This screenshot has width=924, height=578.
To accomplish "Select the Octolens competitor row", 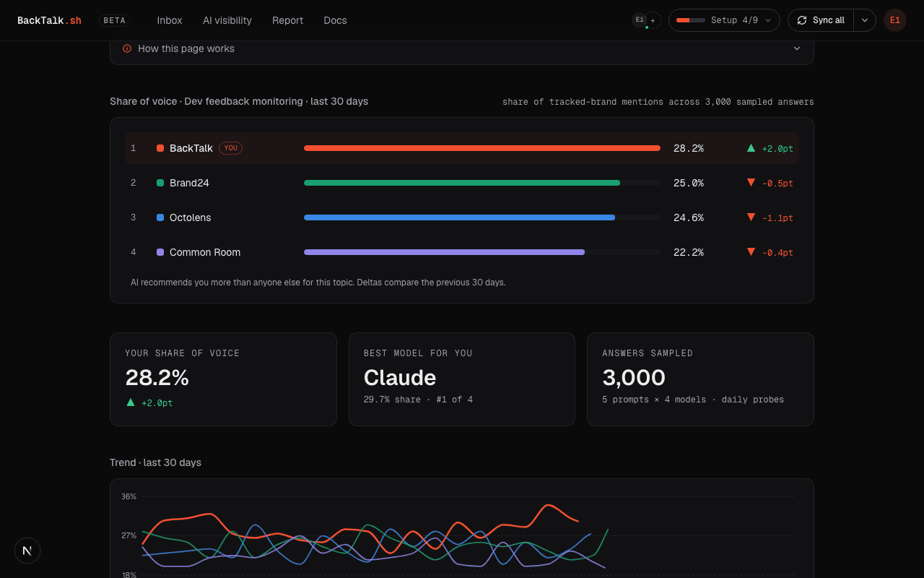I will click(462, 217).
